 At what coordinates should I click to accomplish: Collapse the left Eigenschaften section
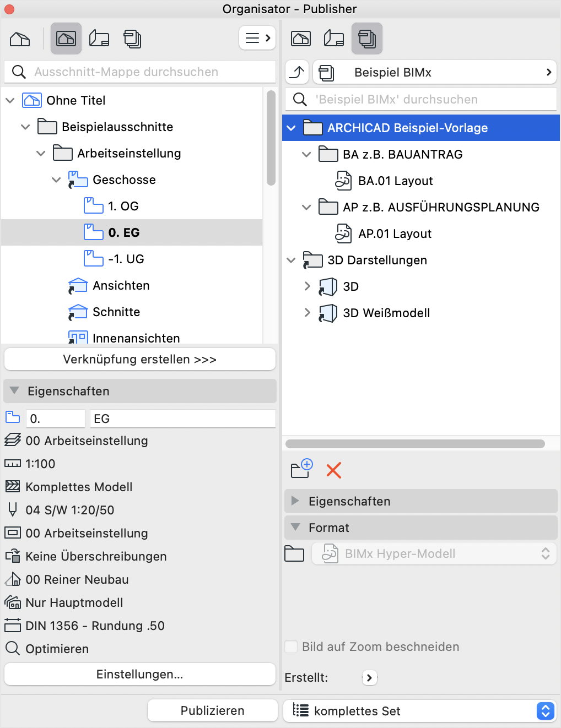[x=14, y=390]
